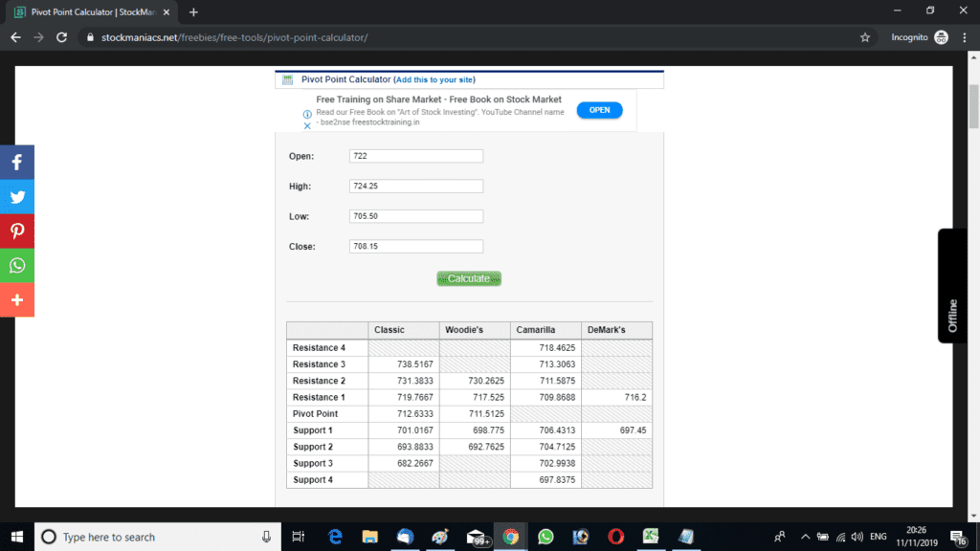This screenshot has width=980, height=551.
Task: Bookmark the page using the star icon
Action: (x=864, y=36)
